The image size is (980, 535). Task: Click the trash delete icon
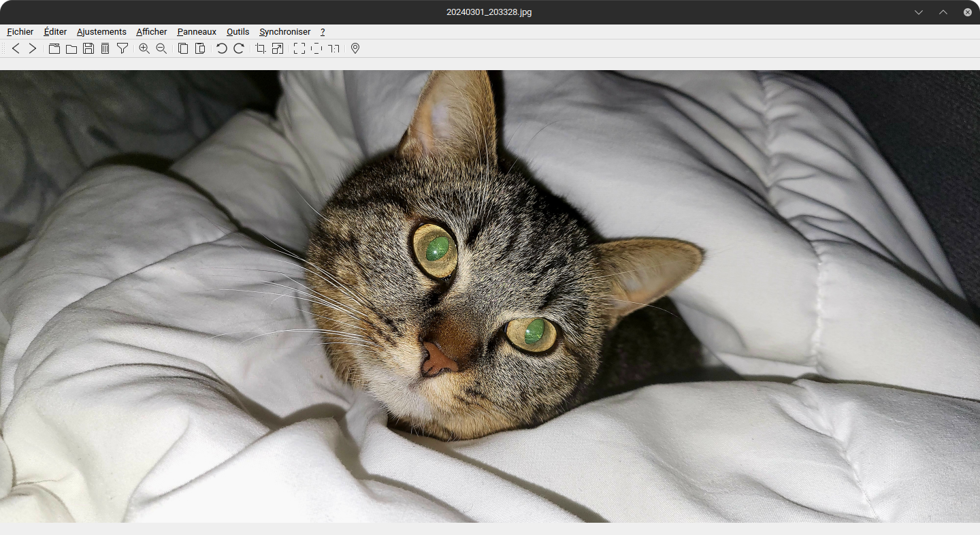tap(105, 48)
